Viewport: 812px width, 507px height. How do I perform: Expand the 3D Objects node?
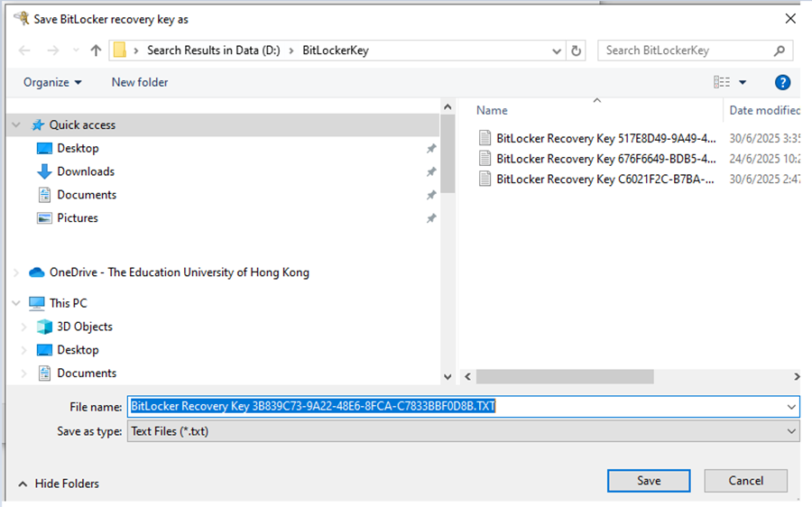click(23, 327)
